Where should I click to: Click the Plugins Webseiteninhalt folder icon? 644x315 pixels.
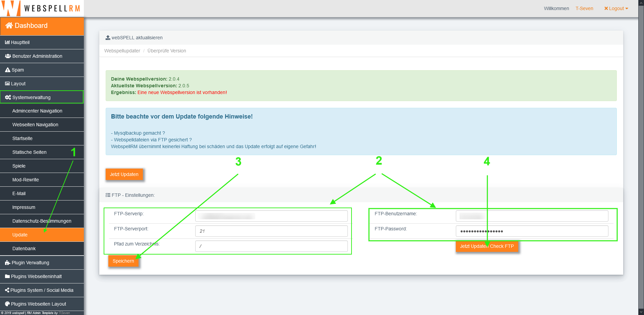tap(7, 276)
